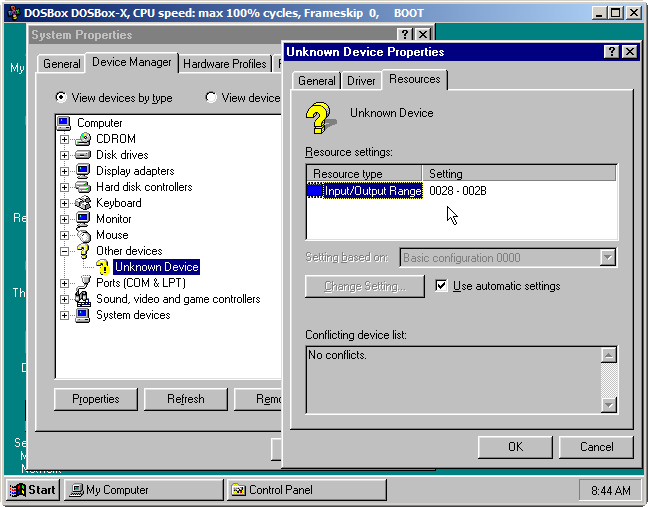Switch to the Driver tab
648x507 pixels.
click(361, 81)
